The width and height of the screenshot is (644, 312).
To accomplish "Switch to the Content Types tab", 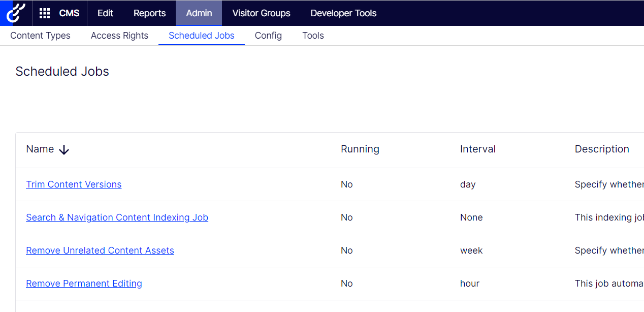I will (x=40, y=36).
